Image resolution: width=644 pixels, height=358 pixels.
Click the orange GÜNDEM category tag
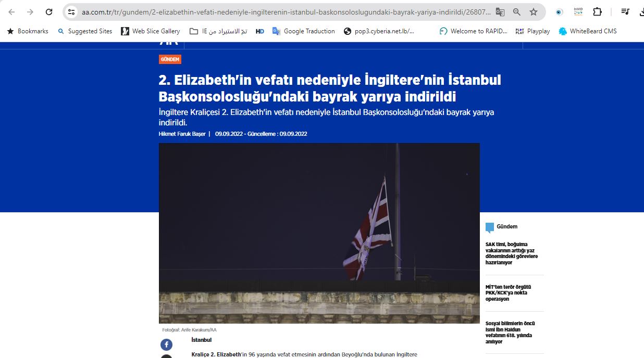tap(170, 59)
